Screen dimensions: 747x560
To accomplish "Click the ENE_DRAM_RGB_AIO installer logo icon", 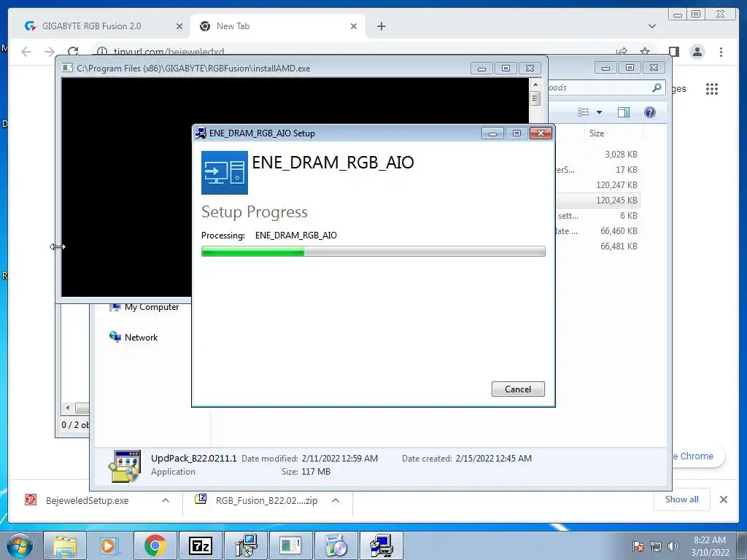I will coord(225,172).
